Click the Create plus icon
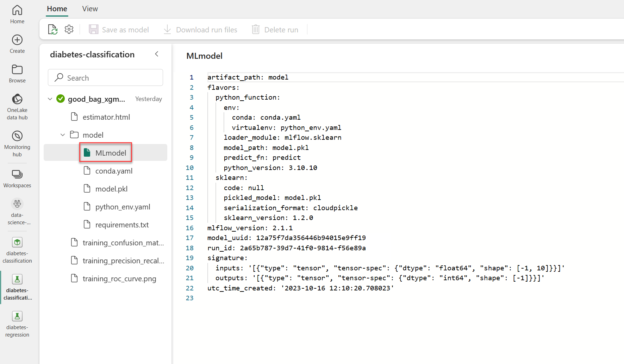 click(x=17, y=40)
